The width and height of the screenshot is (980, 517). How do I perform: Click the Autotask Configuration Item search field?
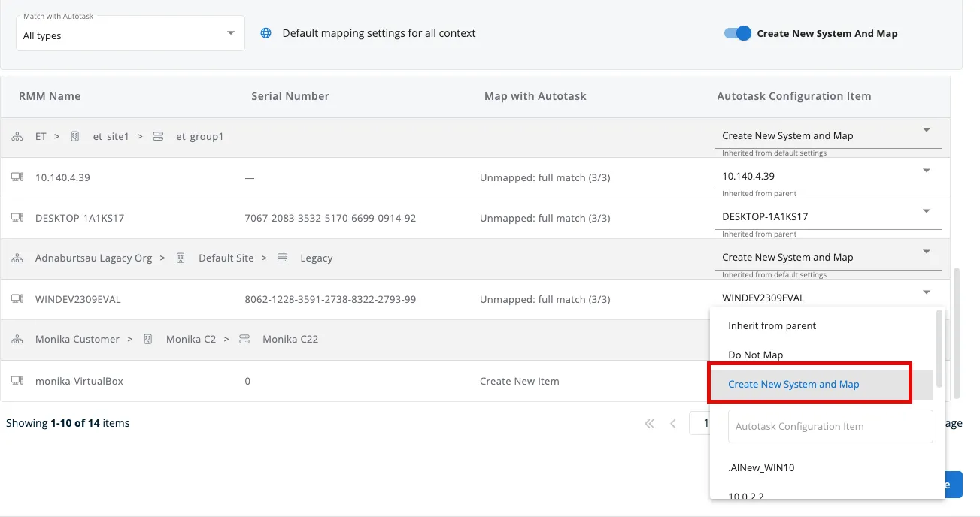tap(830, 426)
